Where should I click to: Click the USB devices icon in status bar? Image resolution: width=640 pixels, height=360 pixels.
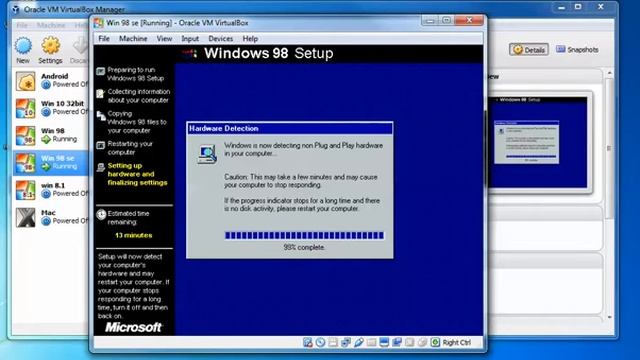click(359, 342)
